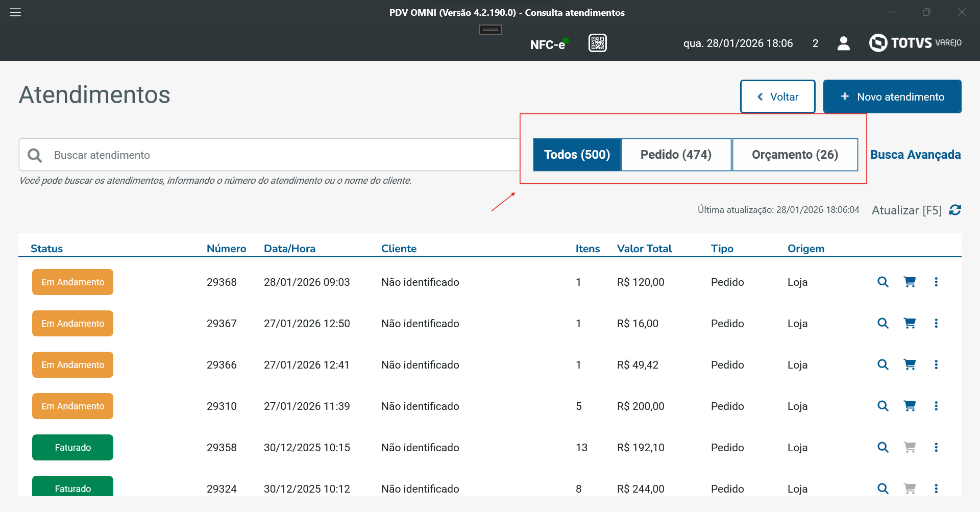Open Busca Avançada link
Screen dimensions: 980x512
pos(915,155)
